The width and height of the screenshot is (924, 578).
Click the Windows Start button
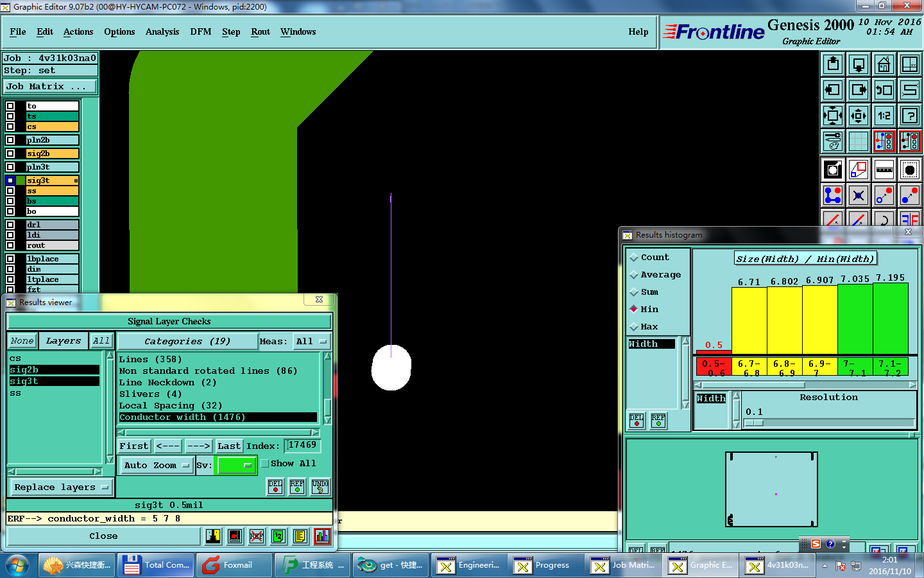[x=17, y=566]
